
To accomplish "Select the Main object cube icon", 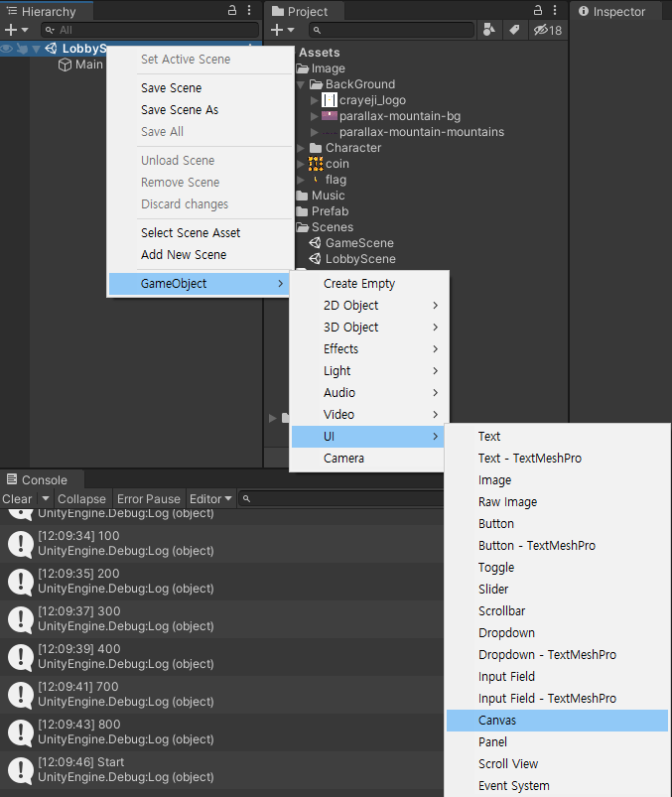I will (x=65, y=65).
